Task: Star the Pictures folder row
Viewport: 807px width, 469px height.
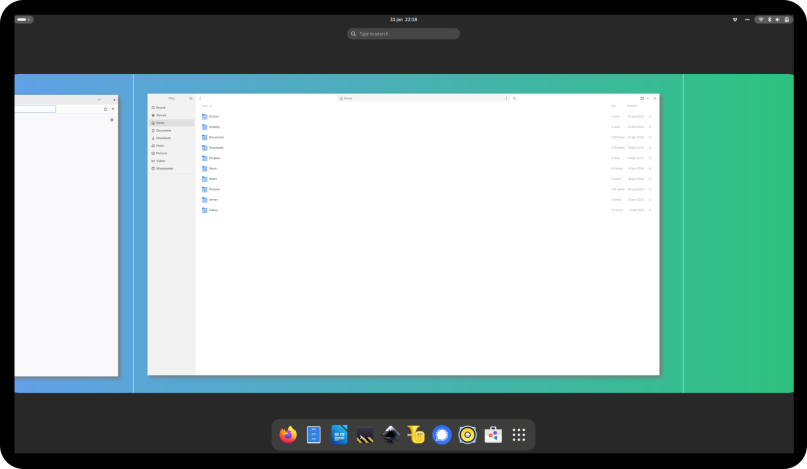Action: tap(650, 189)
